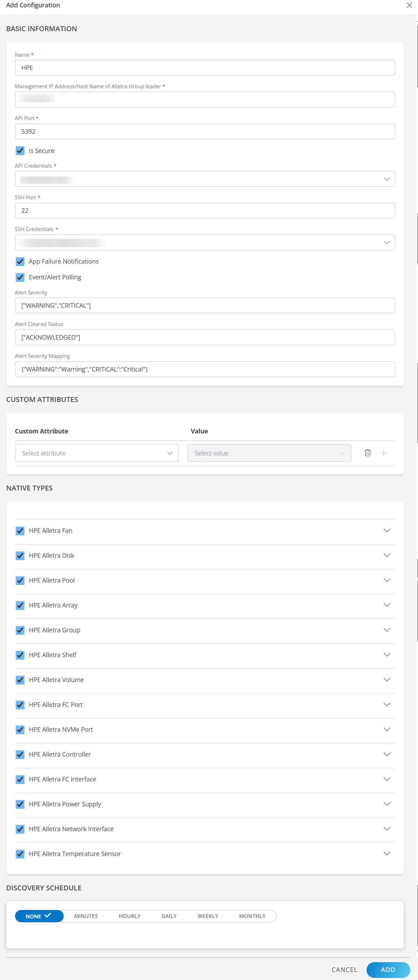Select the HOURLY discovery schedule
This screenshot has width=418, height=980.
click(x=129, y=916)
